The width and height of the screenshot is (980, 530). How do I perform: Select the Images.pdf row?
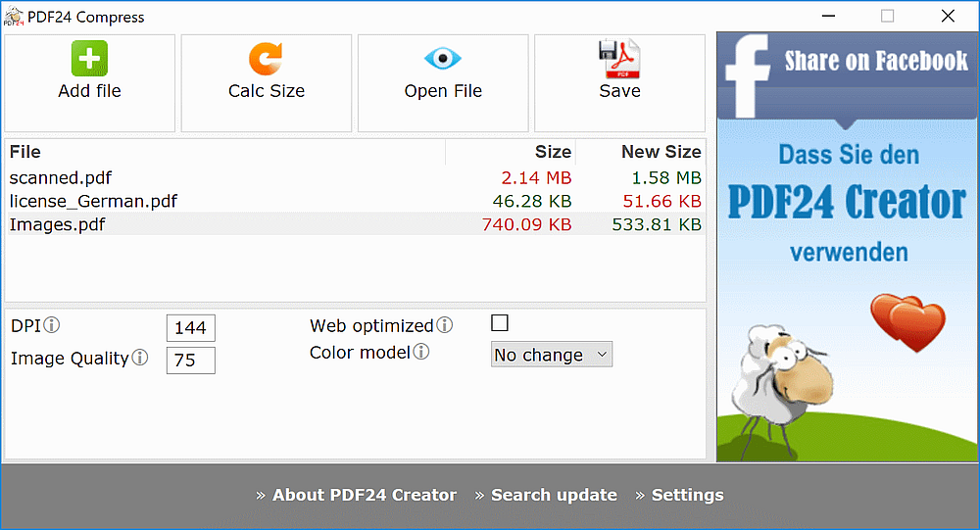click(355, 224)
